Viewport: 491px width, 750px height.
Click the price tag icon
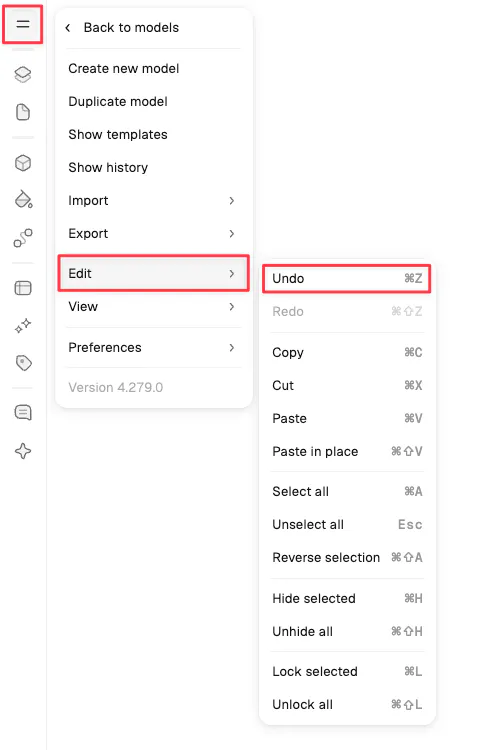click(23, 363)
